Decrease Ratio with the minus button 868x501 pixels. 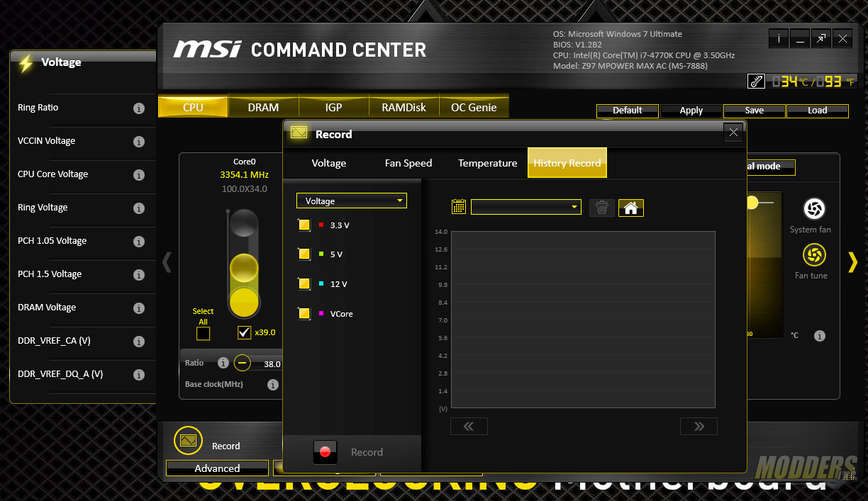[x=243, y=363]
